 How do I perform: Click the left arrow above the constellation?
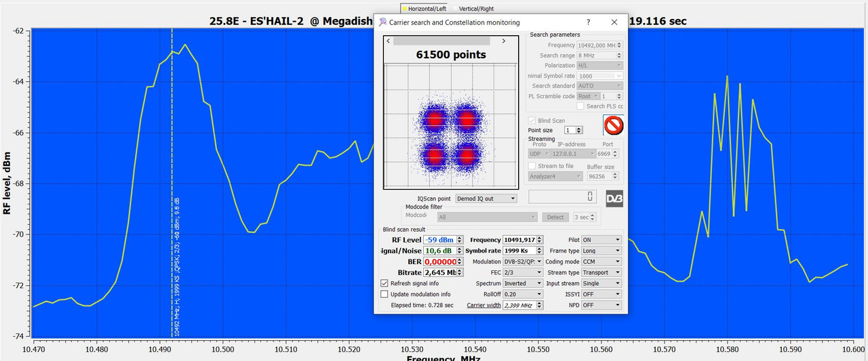point(388,41)
